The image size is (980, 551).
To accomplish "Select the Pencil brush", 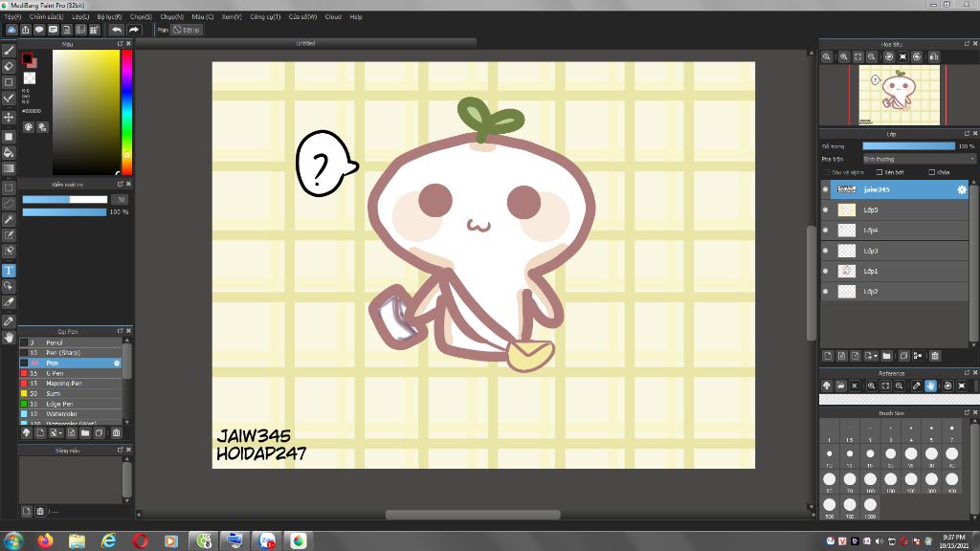I will tap(70, 342).
